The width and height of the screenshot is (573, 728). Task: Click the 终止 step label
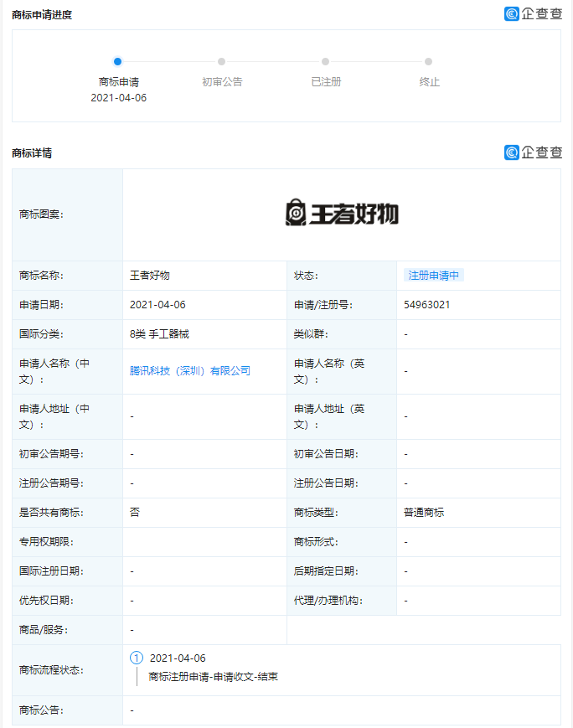pos(429,82)
